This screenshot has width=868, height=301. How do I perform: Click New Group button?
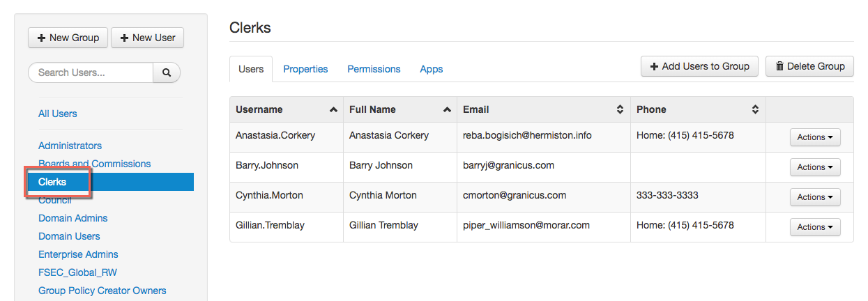click(68, 38)
